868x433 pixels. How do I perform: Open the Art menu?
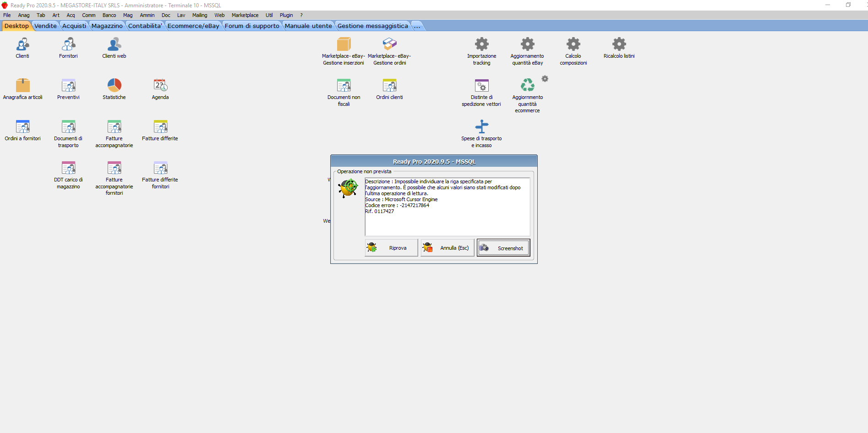click(x=56, y=15)
